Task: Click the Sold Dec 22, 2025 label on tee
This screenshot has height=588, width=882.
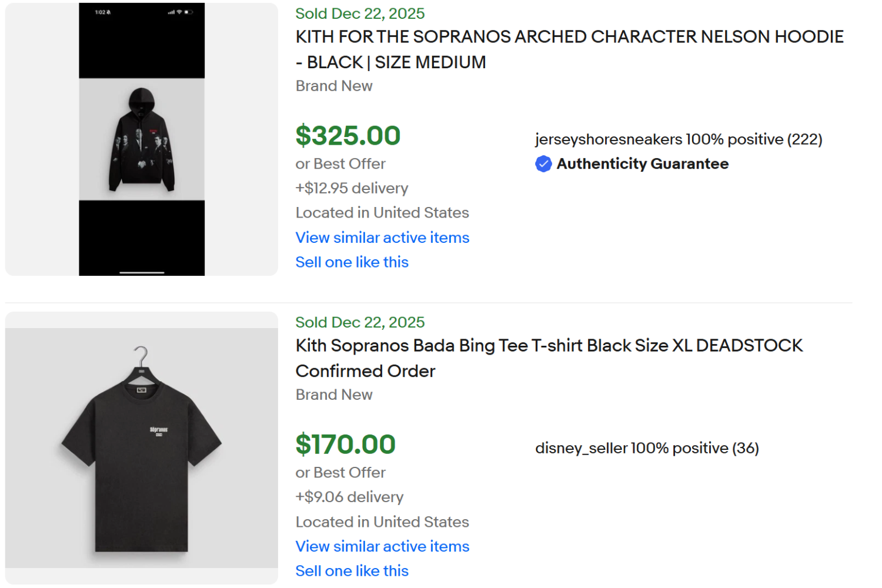Action: [359, 322]
